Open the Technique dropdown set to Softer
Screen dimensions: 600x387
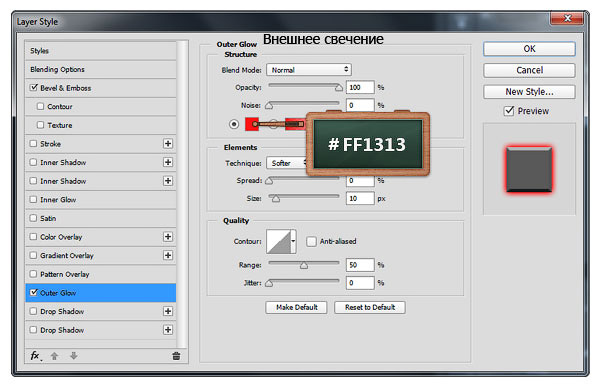coord(287,163)
